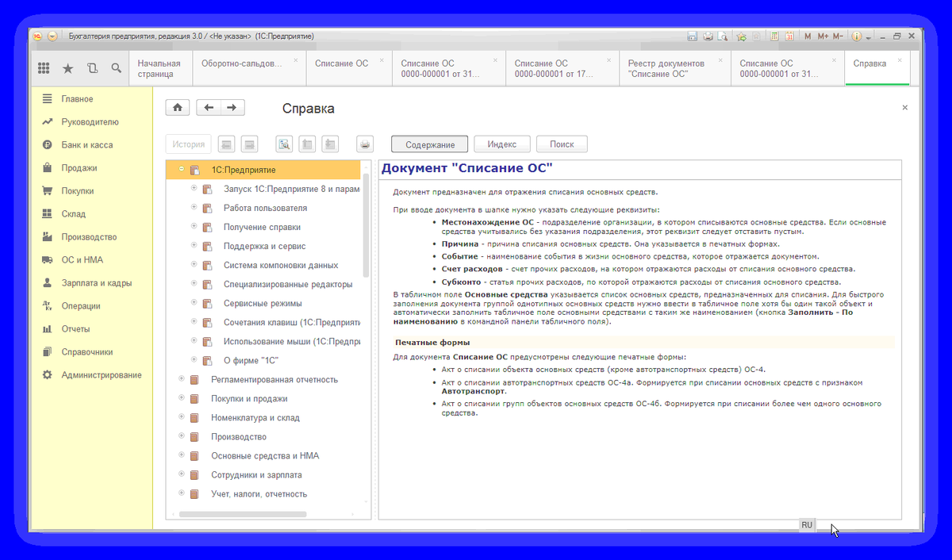Image resolution: width=952 pixels, height=560 pixels.
Task: Open print preview from the title bar
Action: (722, 36)
